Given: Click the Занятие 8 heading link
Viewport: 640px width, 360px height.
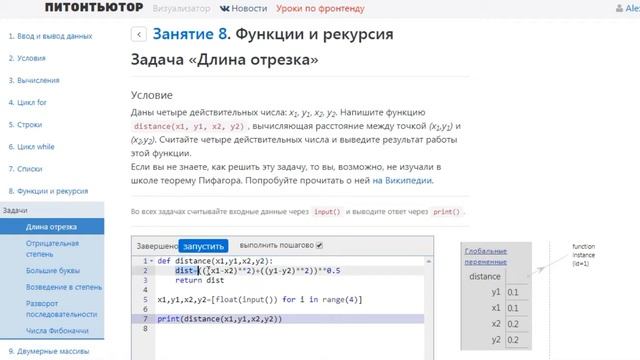Looking at the screenshot, I should click(190, 34).
